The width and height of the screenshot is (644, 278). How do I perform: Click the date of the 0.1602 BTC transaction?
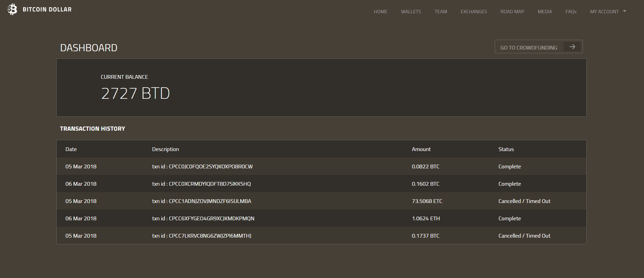(81, 184)
